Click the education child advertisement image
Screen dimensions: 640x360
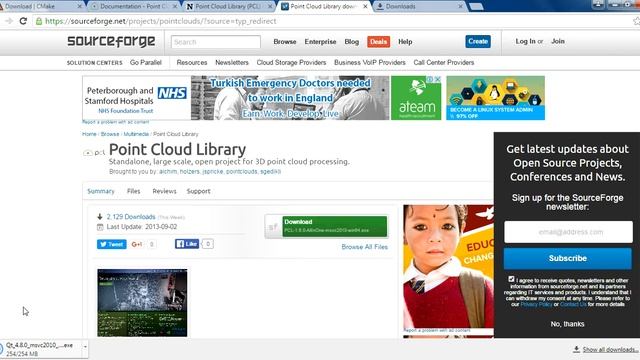tap(448, 266)
